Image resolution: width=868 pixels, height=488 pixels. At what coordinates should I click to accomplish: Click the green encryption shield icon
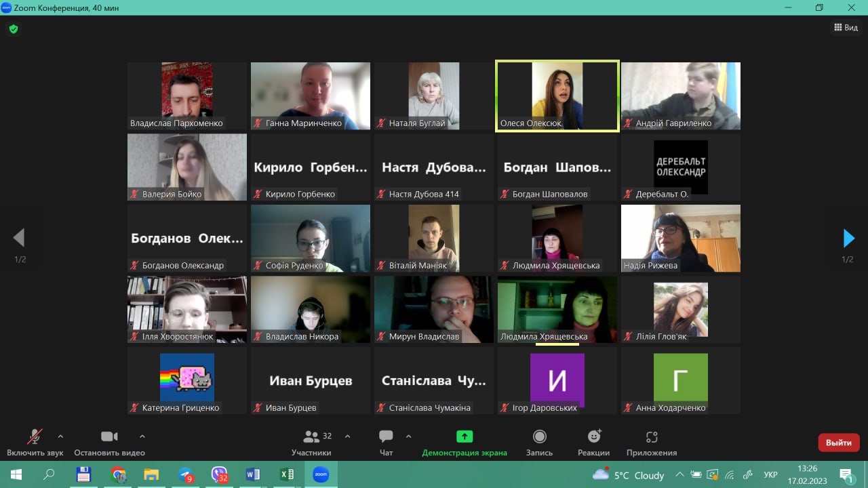13,29
